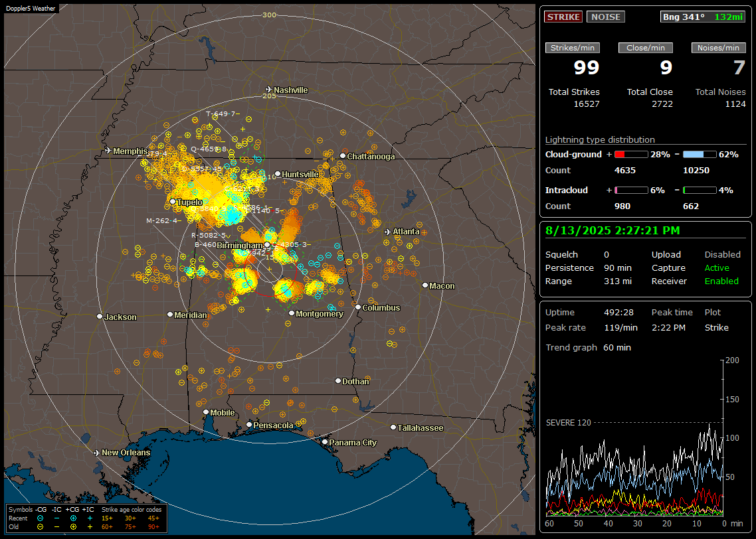
Task: Click the Capture status Active
Action: point(716,268)
